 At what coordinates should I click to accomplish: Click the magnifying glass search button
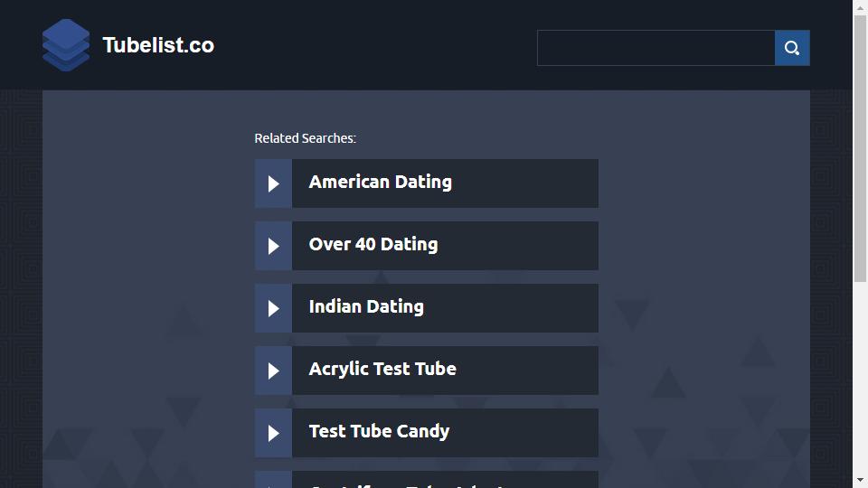click(x=792, y=48)
